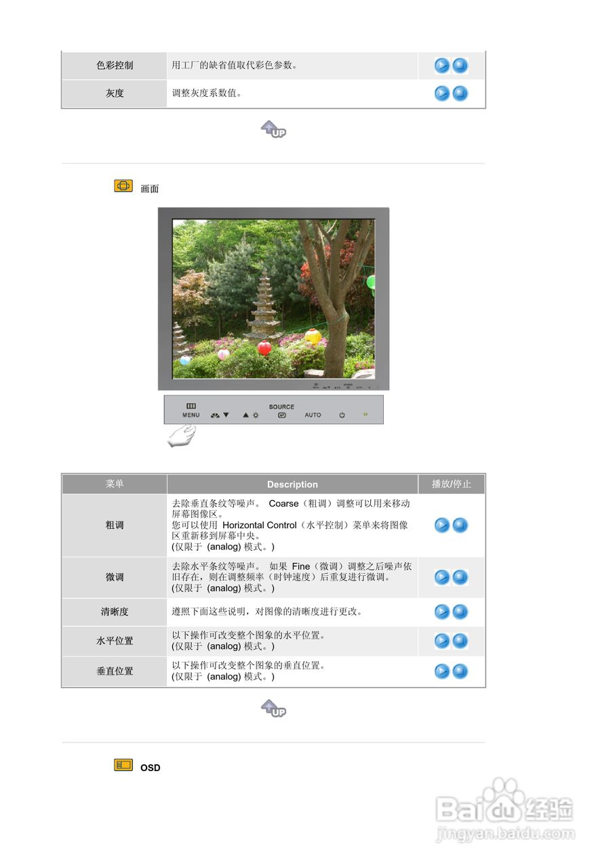Image resolution: width=613 pixels, height=868 pixels.
Task: Click the UP arrow below the 垂直位置 row
Action: pyautogui.click(x=273, y=709)
